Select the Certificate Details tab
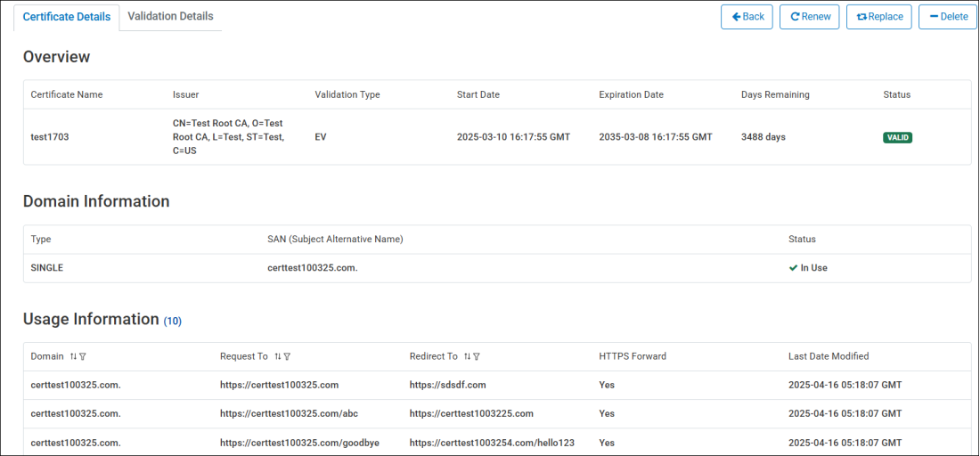Image resolution: width=980 pixels, height=456 pixels. point(67,17)
